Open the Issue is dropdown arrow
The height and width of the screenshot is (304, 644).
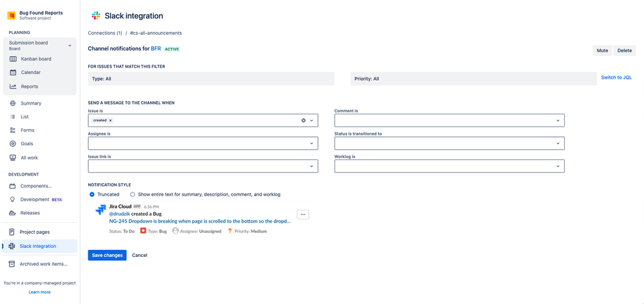click(x=312, y=121)
